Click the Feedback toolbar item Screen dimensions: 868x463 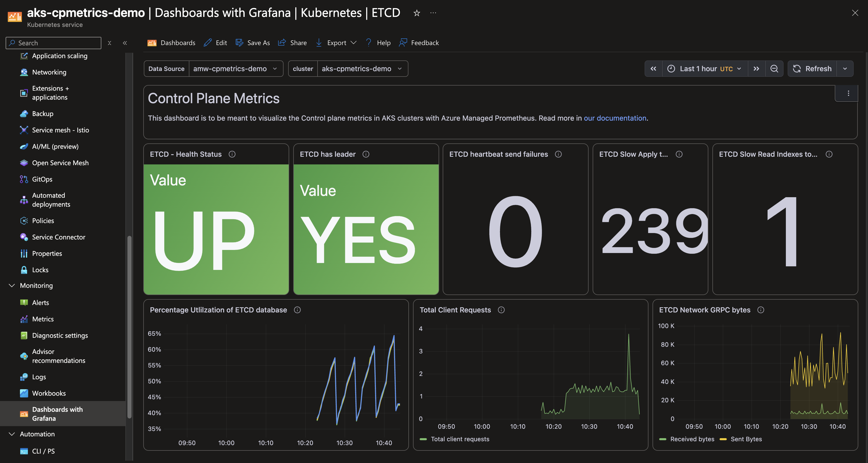419,43
